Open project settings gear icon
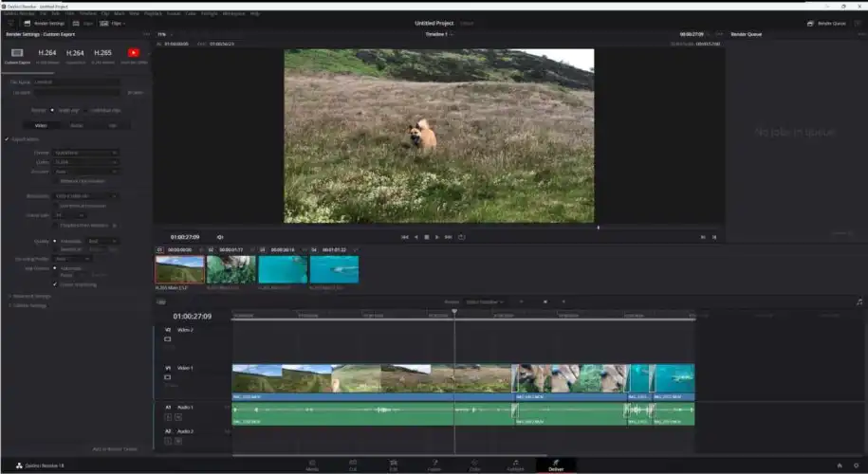The width and height of the screenshot is (868, 474). (857, 465)
